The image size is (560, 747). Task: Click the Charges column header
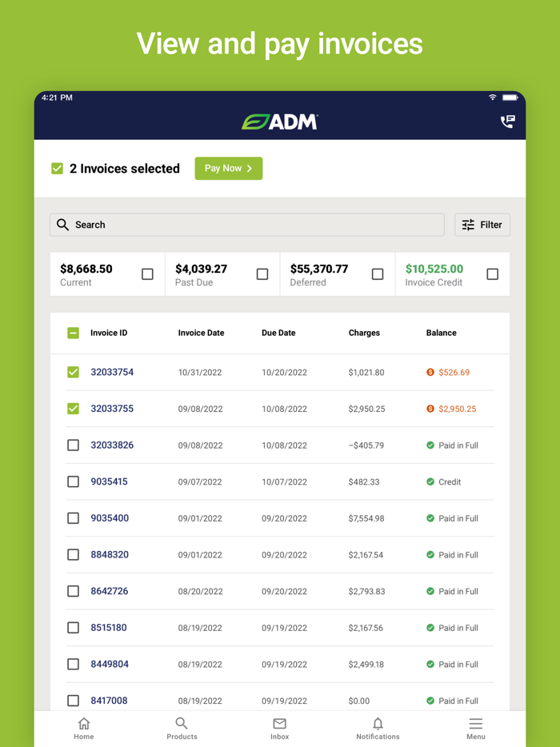click(x=364, y=333)
